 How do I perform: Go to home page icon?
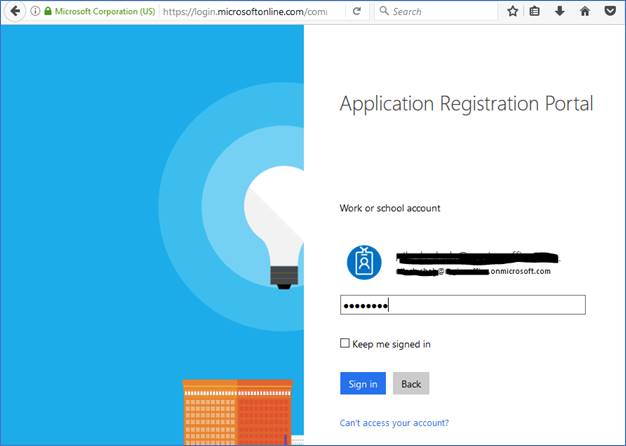(585, 11)
